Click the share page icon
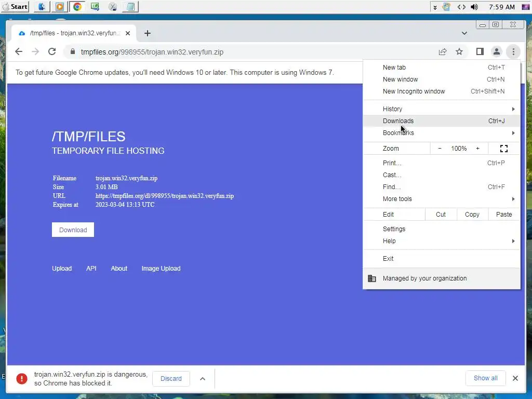 pyautogui.click(x=443, y=51)
